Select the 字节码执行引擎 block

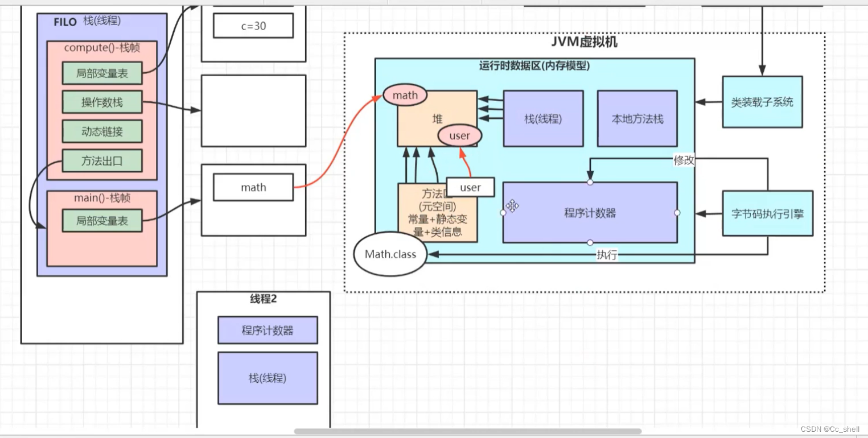click(767, 213)
